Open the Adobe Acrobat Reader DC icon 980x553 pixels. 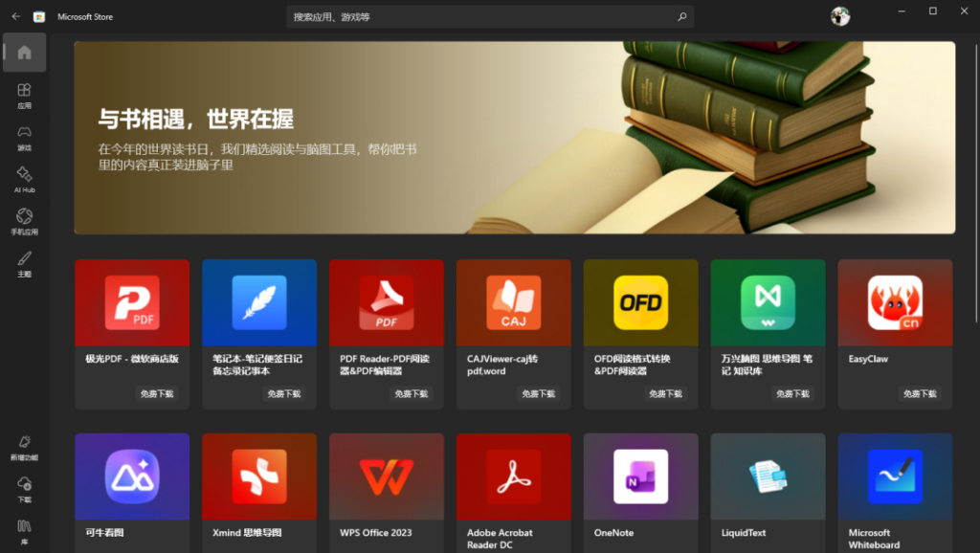coord(514,476)
